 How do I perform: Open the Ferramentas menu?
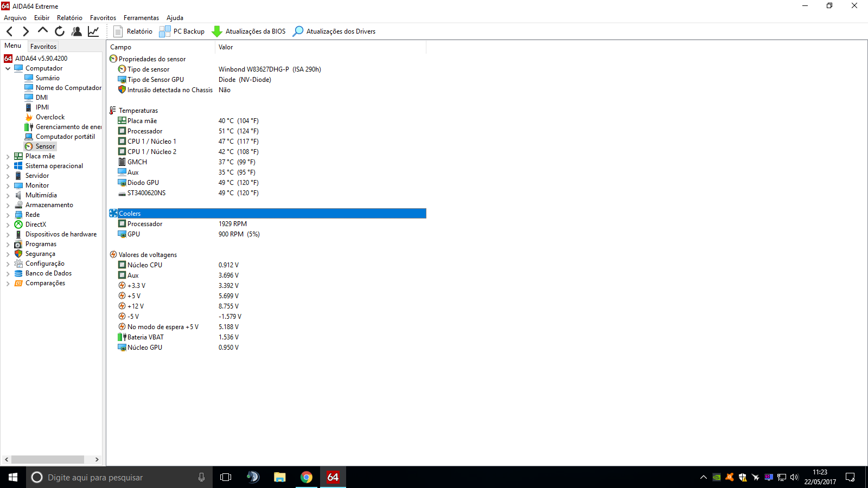coord(141,18)
